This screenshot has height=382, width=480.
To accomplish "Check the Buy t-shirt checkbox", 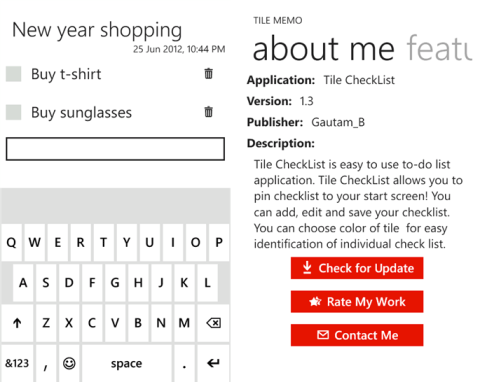I will coord(14,74).
